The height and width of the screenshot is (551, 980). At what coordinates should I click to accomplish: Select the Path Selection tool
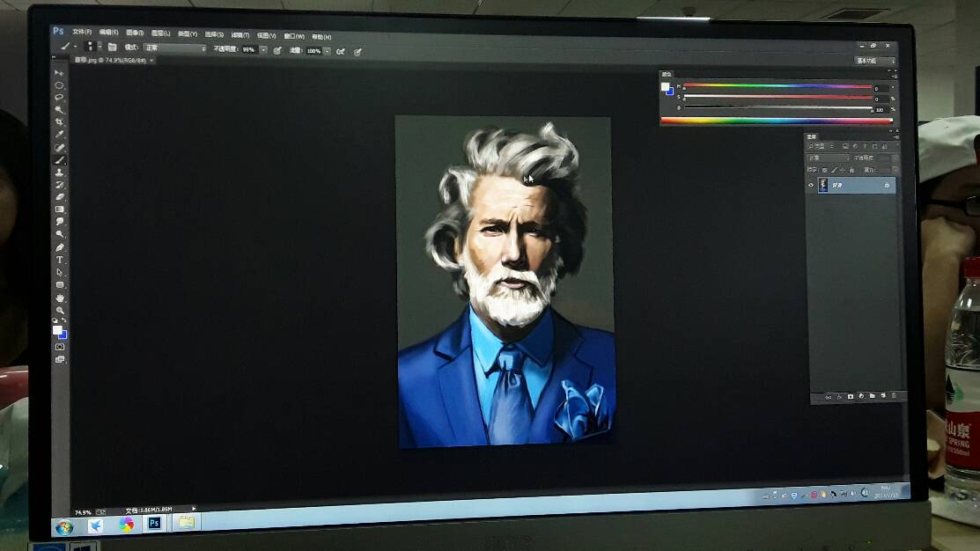click(59, 272)
